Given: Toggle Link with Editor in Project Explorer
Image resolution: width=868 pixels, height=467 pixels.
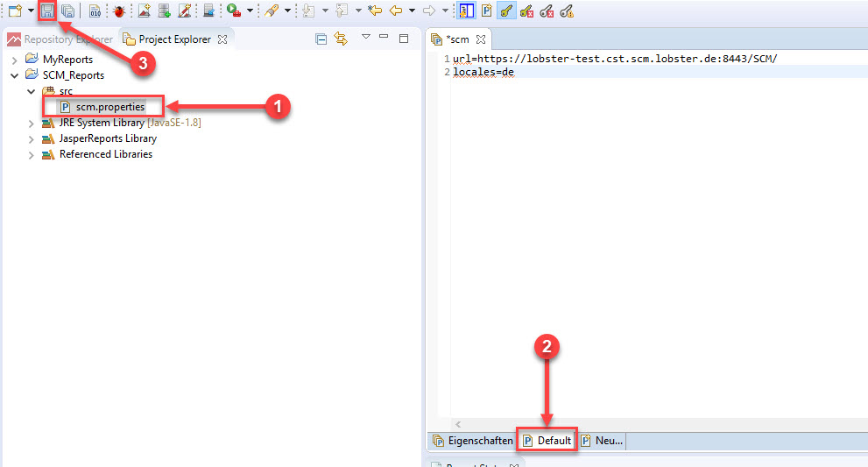Looking at the screenshot, I should tap(341, 39).
